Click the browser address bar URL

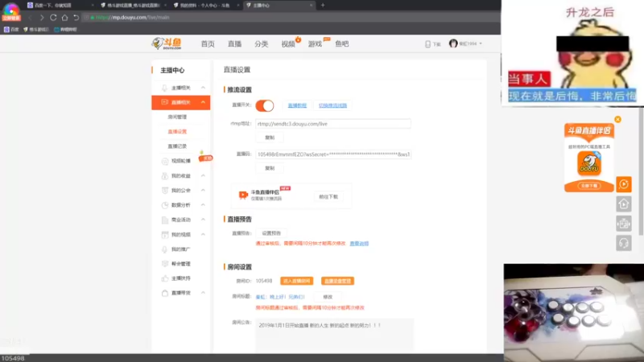coord(132,18)
